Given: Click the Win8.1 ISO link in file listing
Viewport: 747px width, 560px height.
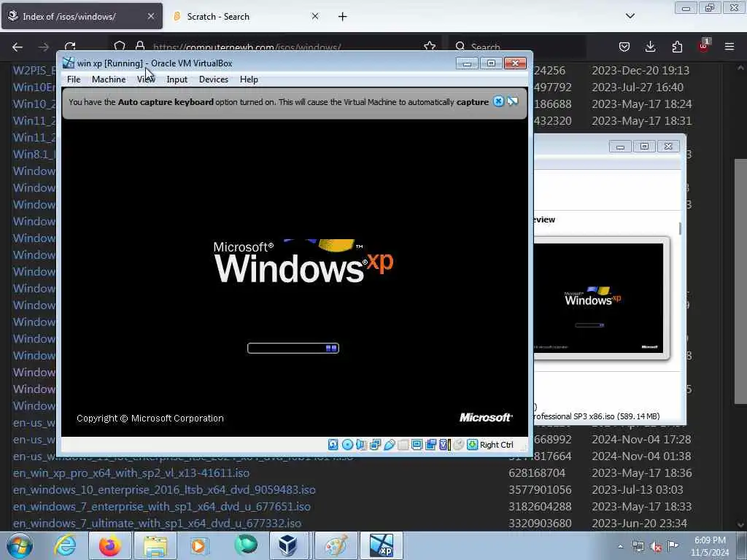Looking at the screenshot, I should [34, 155].
